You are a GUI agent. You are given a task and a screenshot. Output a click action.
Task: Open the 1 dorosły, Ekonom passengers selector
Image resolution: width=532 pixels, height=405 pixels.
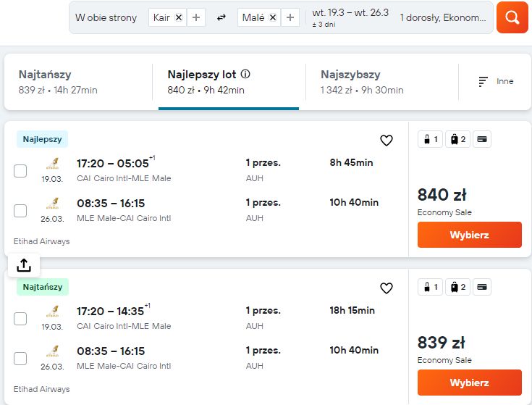443,17
